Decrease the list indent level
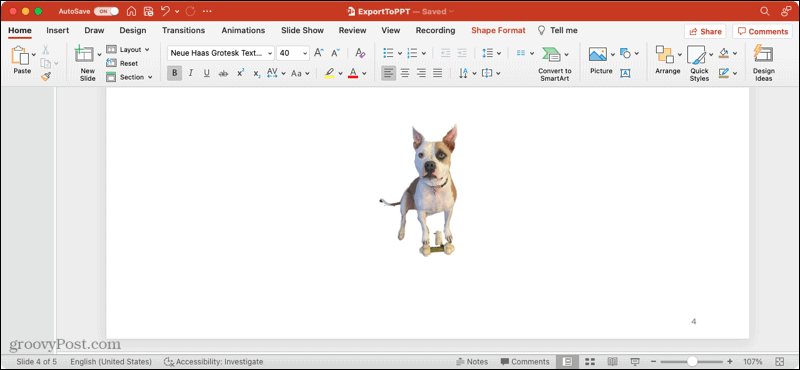This screenshot has height=370, width=800. (x=445, y=53)
